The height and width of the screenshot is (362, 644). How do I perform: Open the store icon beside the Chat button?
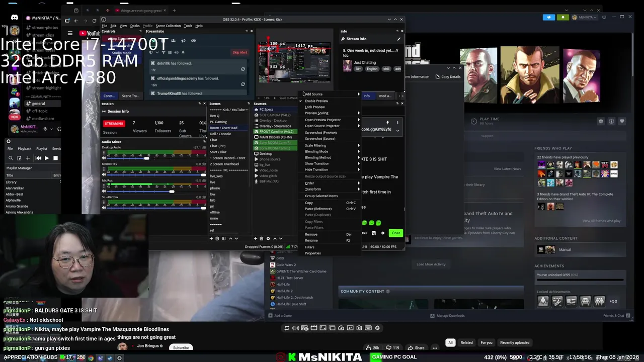tap(373, 233)
